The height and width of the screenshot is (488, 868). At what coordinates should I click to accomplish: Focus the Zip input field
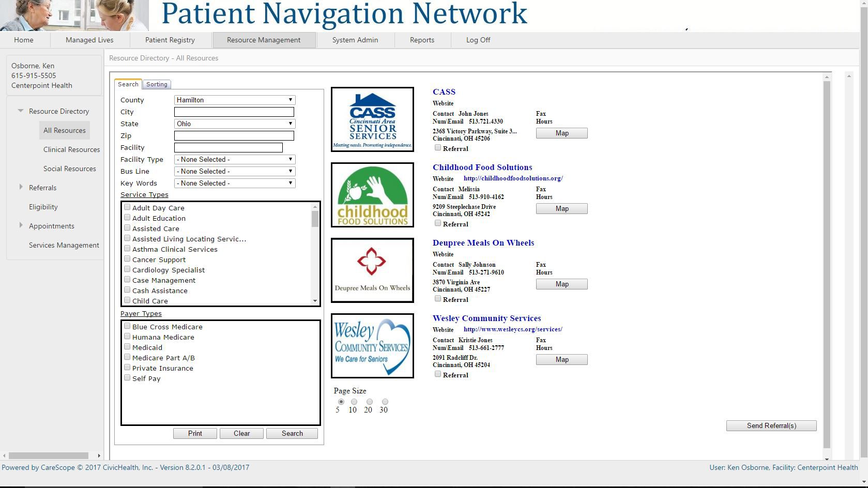click(234, 135)
